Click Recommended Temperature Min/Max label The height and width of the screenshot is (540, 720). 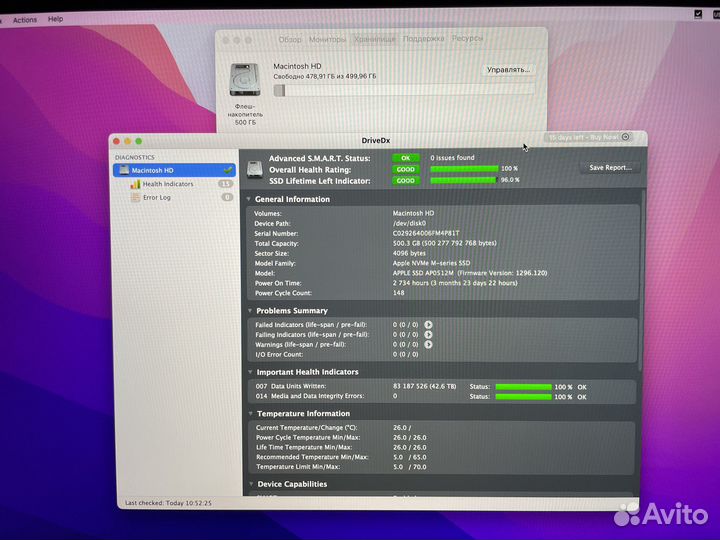[312, 457]
